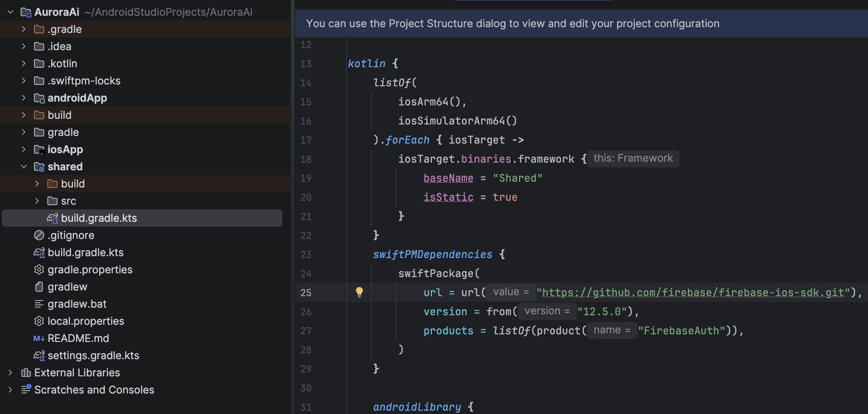Click the baseName property on line 19
Image resolution: width=868 pixels, height=414 pixels.
click(x=448, y=178)
